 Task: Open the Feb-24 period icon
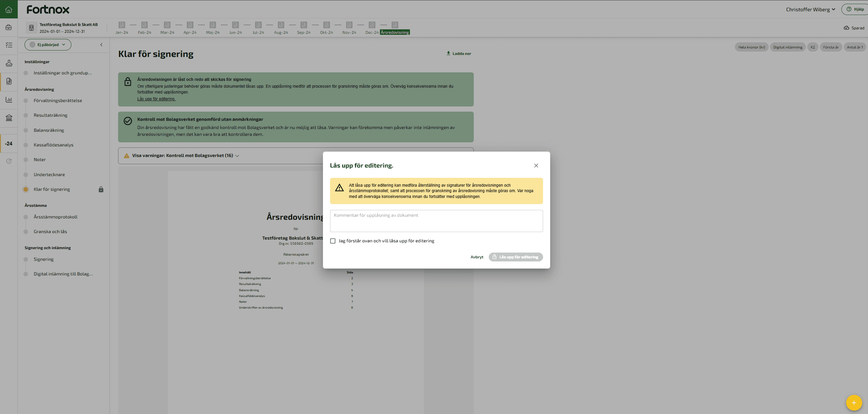point(144,25)
